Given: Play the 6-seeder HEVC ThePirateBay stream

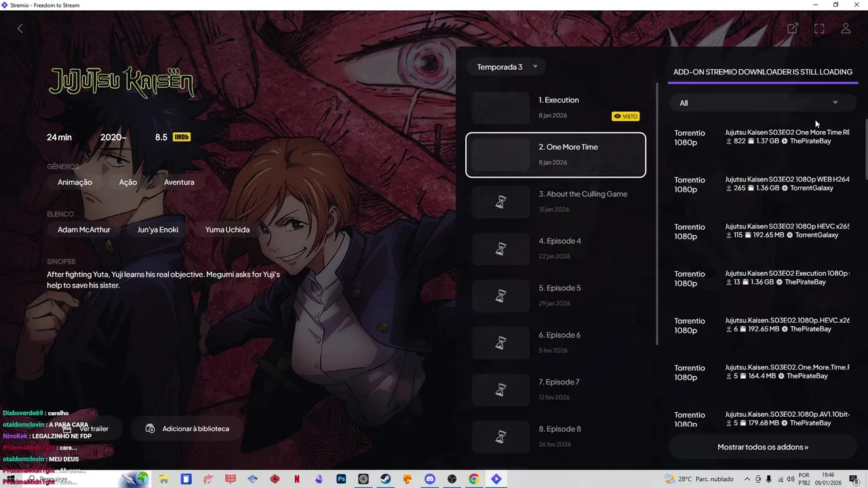Looking at the screenshot, I should click(x=763, y=325).
